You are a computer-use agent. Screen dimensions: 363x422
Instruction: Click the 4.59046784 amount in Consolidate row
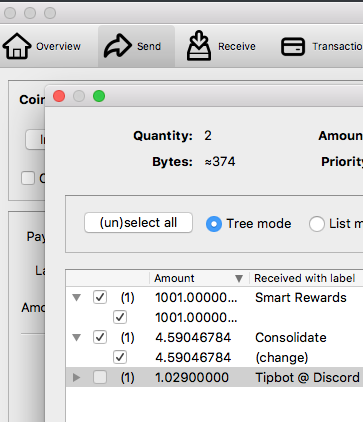pyautogui.click(x=193, y=338)
